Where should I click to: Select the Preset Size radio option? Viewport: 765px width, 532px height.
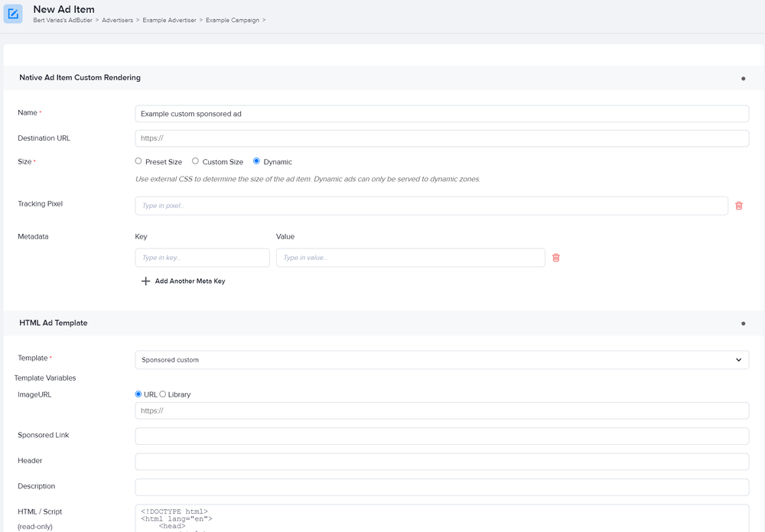pos(138,161)
